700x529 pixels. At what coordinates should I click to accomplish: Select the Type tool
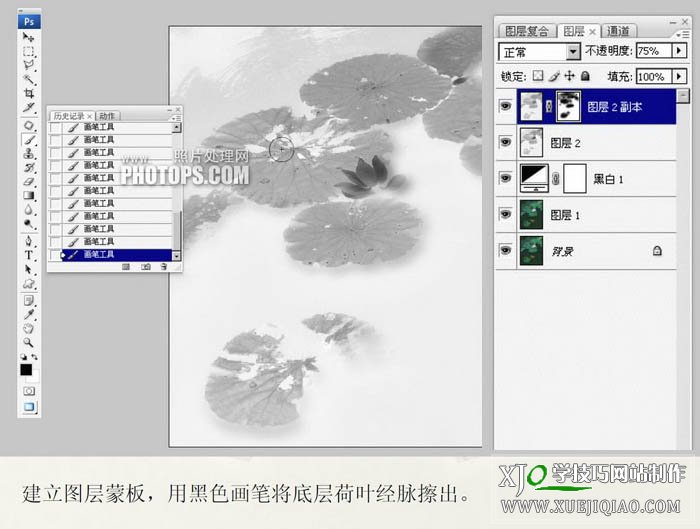click(x=29, y=255)
